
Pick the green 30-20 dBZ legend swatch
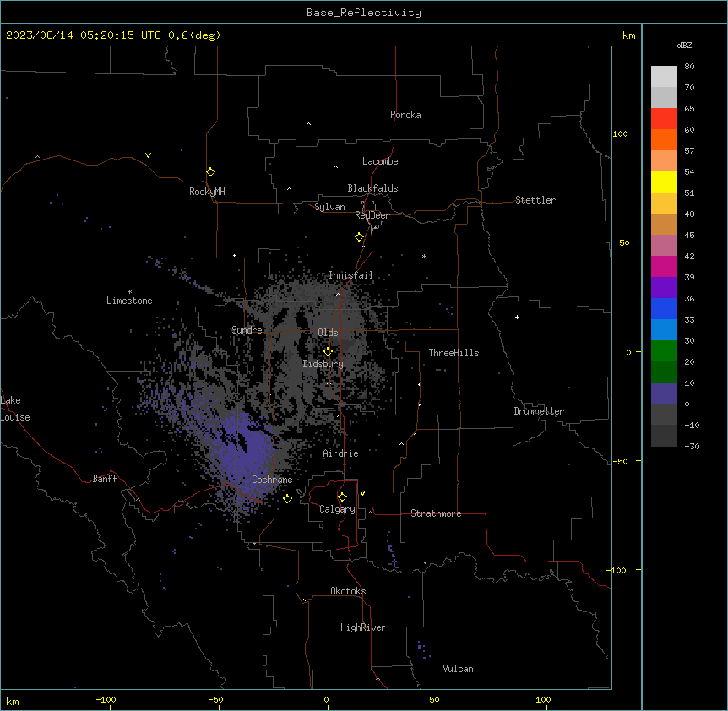(664, 351)
